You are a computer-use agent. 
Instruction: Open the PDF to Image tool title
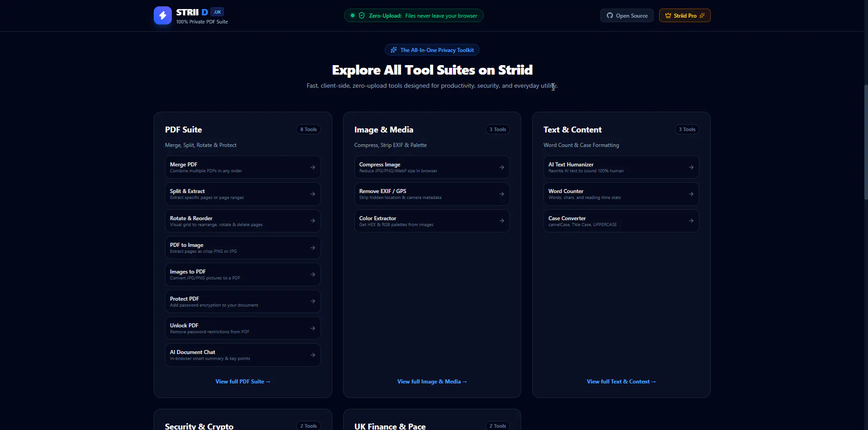coord(187,245)
